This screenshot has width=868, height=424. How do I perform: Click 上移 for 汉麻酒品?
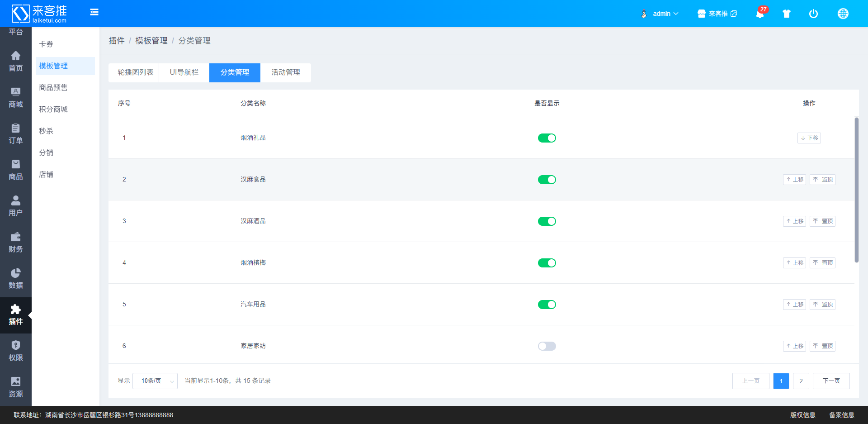pos(794,221)
